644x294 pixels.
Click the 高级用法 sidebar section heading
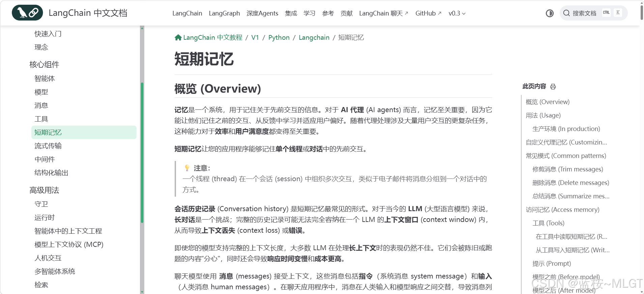coord(44,190)
